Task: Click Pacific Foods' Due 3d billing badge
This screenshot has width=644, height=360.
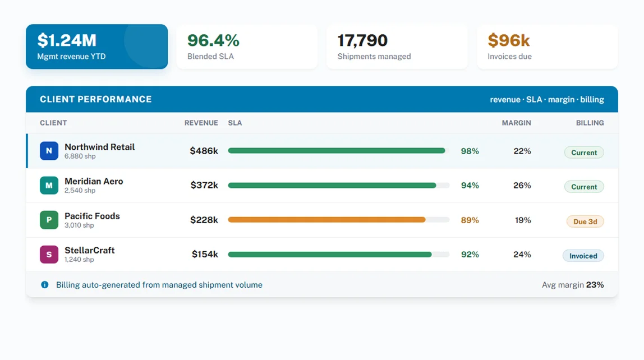Action: coord(585,221)
